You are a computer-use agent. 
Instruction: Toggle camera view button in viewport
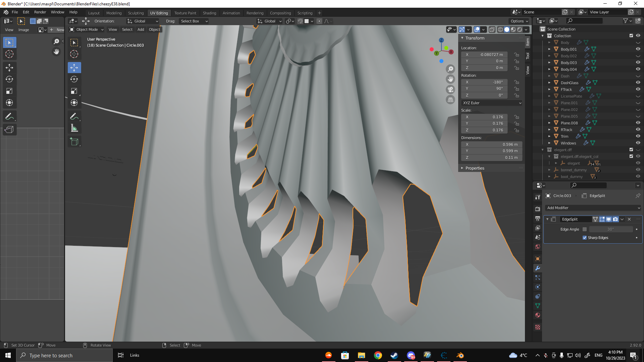point(450,89)
